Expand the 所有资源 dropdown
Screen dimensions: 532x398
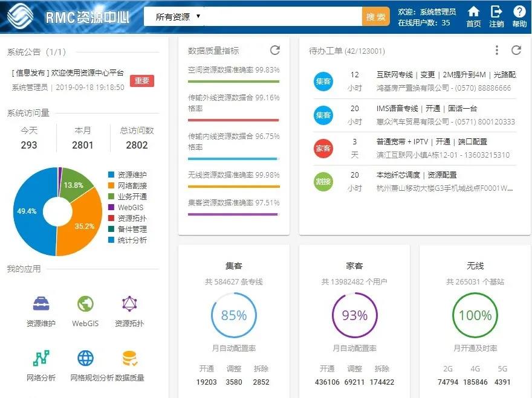pyautogui.click(x=177, y=16)
